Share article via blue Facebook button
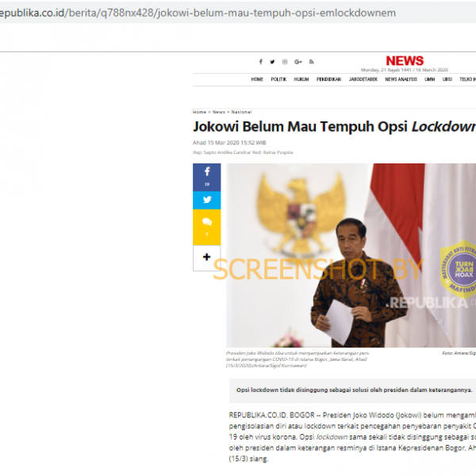Screen dimensions: 476x476 tap(207, 177)
